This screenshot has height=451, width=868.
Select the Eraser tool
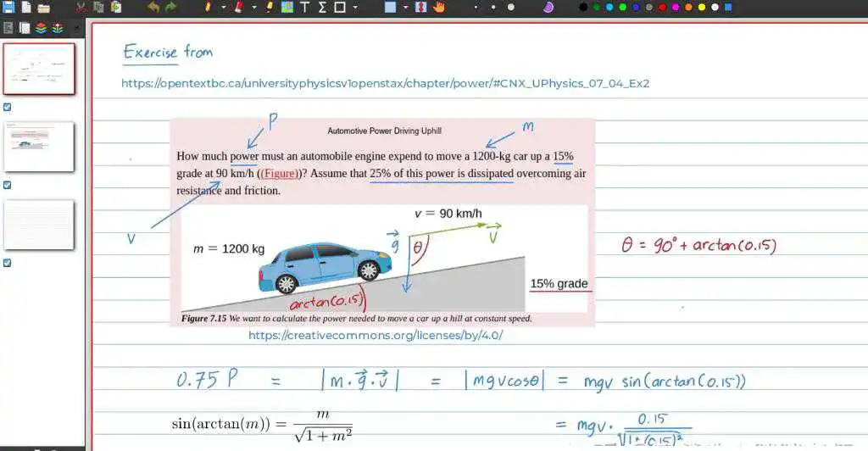239,8
